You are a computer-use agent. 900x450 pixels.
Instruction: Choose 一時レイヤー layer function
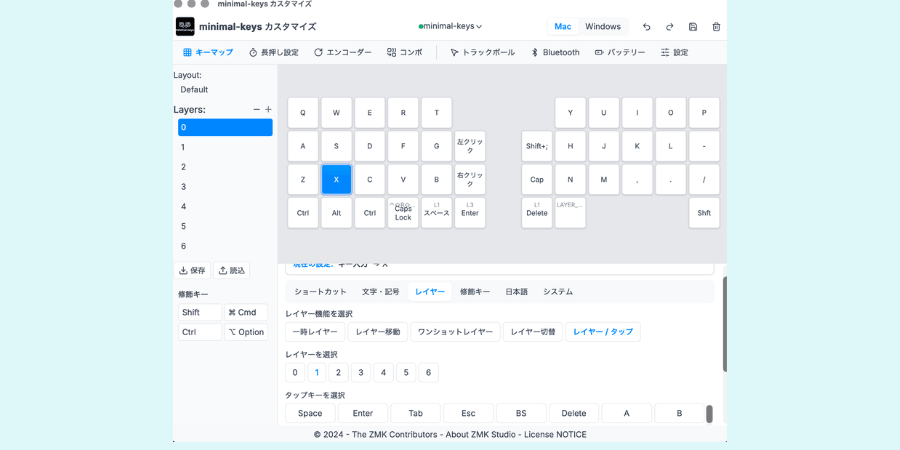pos(315,332)
